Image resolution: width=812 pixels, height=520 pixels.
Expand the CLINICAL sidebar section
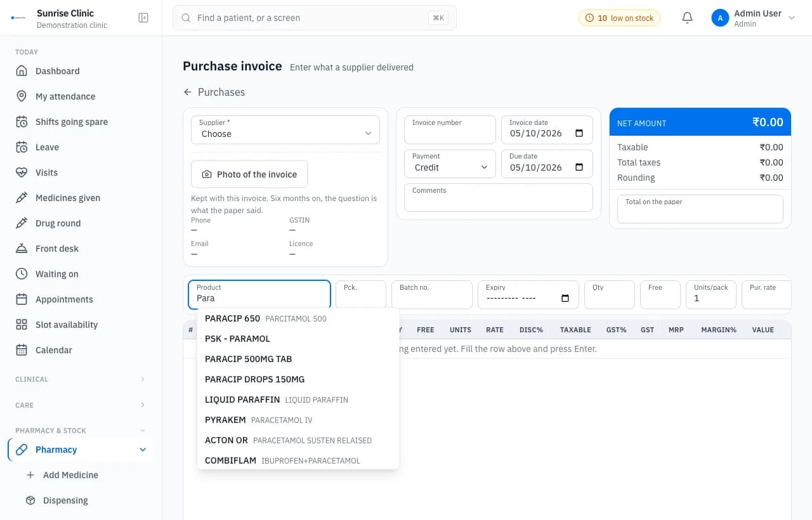point(81,379)
